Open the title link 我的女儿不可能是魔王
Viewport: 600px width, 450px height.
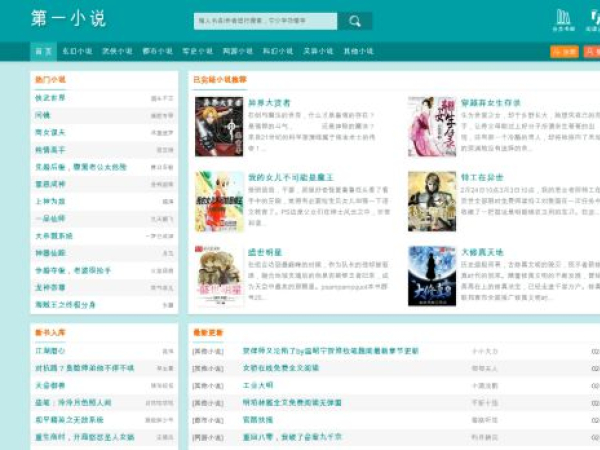(x=291, y=178)
